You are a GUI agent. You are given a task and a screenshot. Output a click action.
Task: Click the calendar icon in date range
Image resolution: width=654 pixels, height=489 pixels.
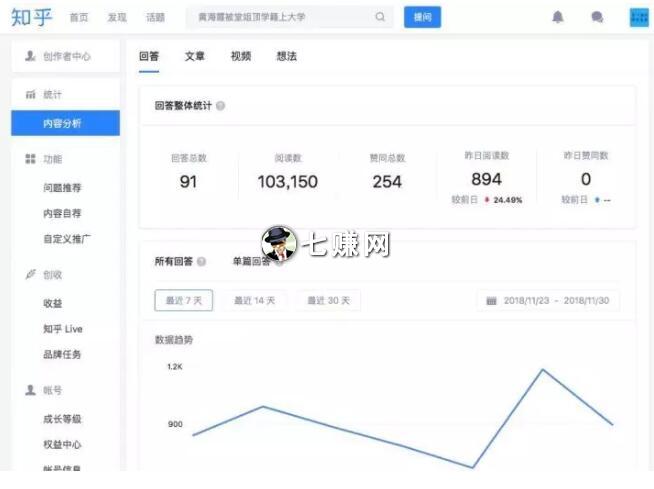pos(491,301)
